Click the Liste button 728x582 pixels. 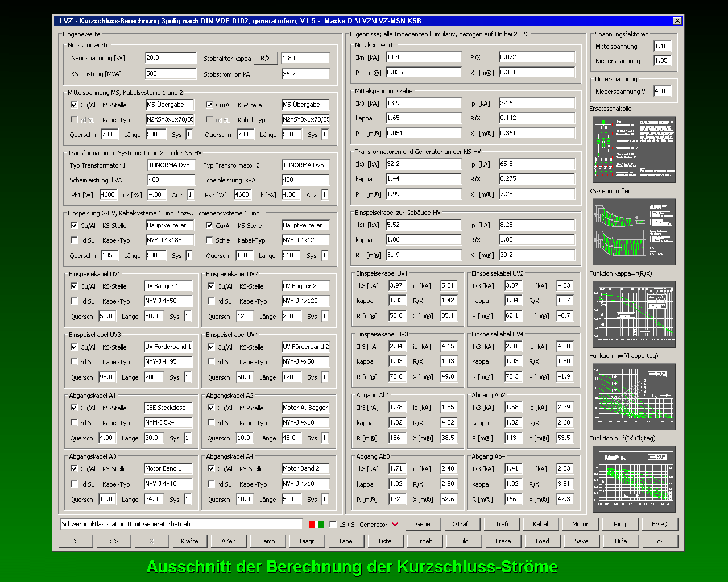tap(386, 541)
